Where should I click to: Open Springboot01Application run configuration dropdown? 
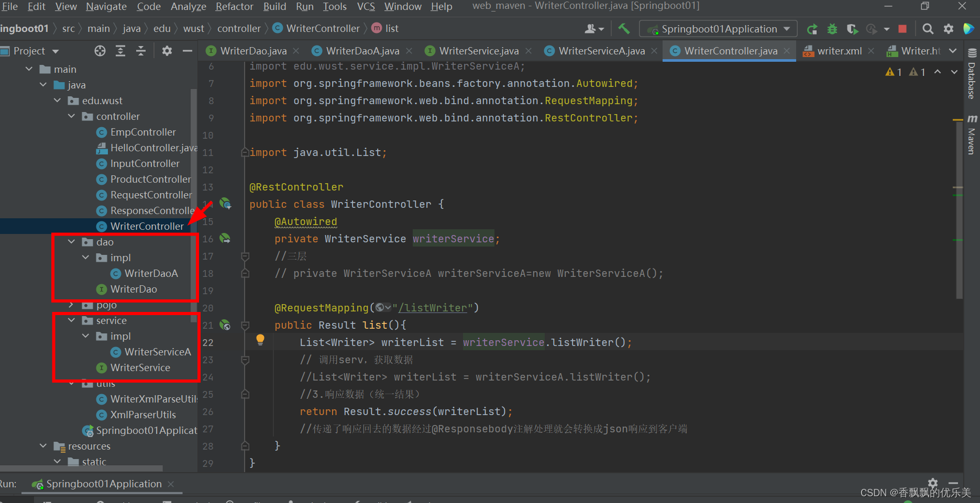coord(718,29)
